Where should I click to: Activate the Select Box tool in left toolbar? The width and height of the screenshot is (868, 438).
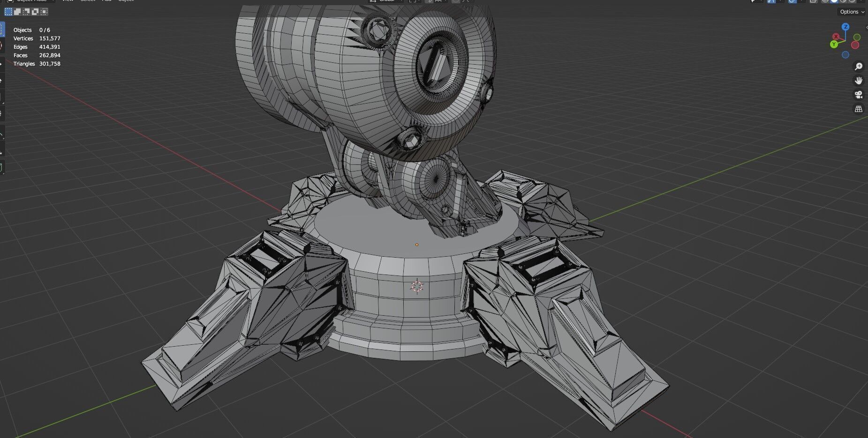point(2,28)
